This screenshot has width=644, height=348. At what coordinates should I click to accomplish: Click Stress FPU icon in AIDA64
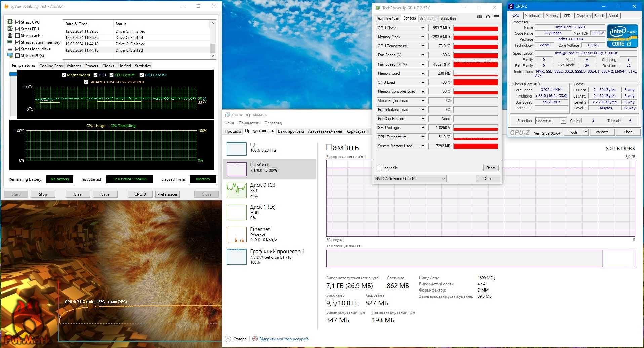(10, 29)
